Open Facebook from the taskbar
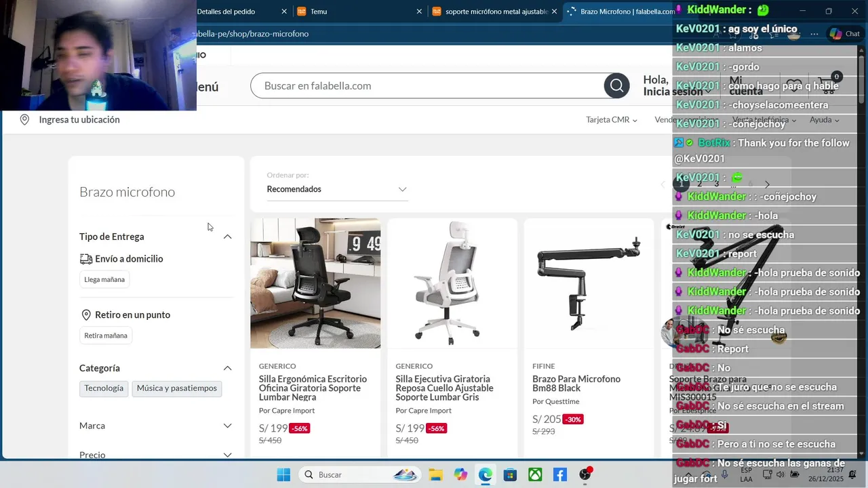The image size is (868, 488). point(560,474)
